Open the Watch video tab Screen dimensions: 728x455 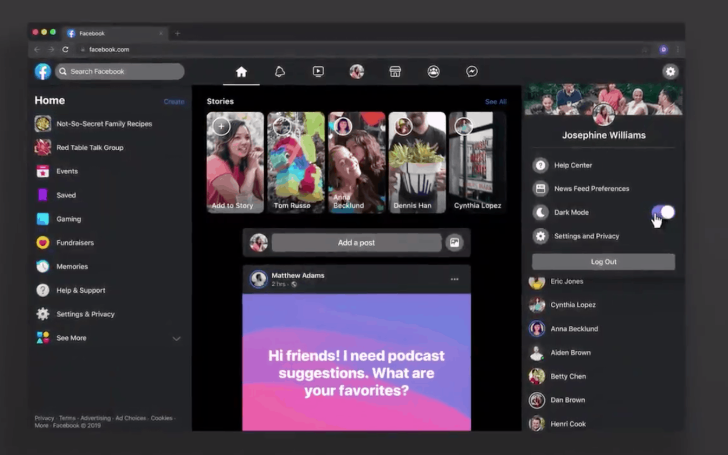(318, 72)
